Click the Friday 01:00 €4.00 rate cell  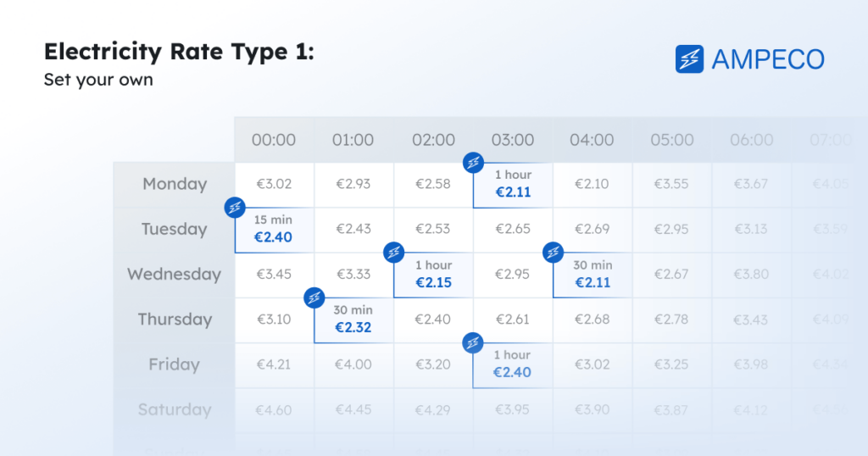[353, 365]
